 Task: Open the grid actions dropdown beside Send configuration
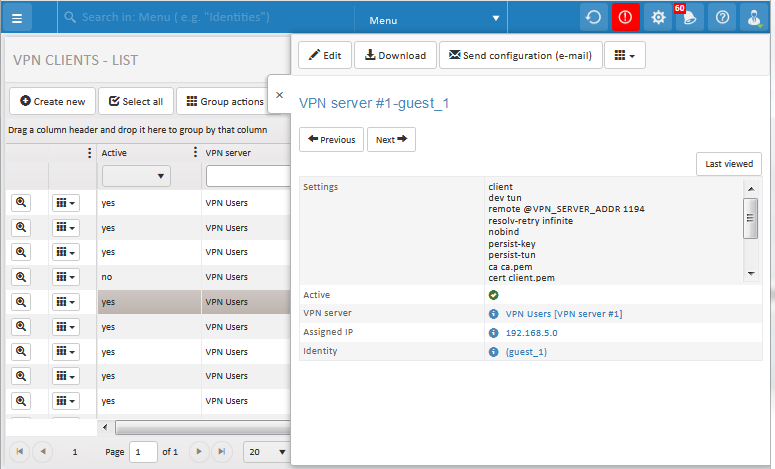point(625,56)
